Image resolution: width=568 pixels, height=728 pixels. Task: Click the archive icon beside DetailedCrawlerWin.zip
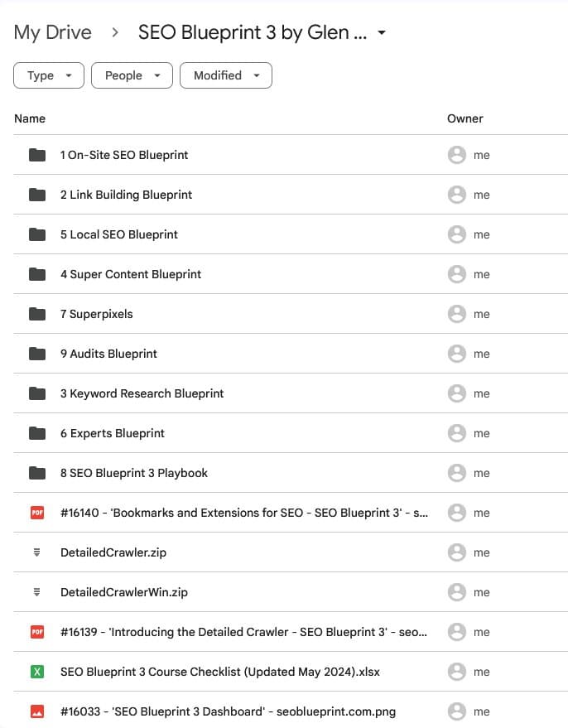(36, 592)
